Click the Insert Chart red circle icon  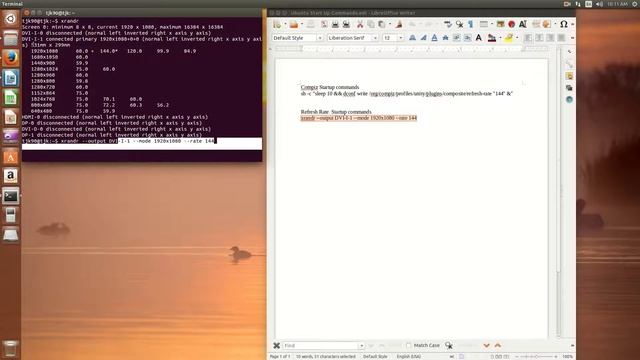(511, 24)
